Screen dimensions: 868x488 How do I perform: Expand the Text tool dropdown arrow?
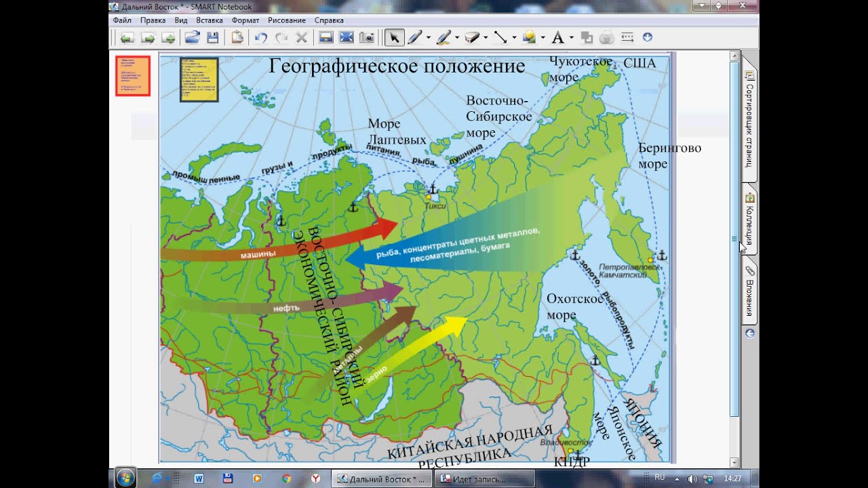pyautogui.click(x=571, y=38)
